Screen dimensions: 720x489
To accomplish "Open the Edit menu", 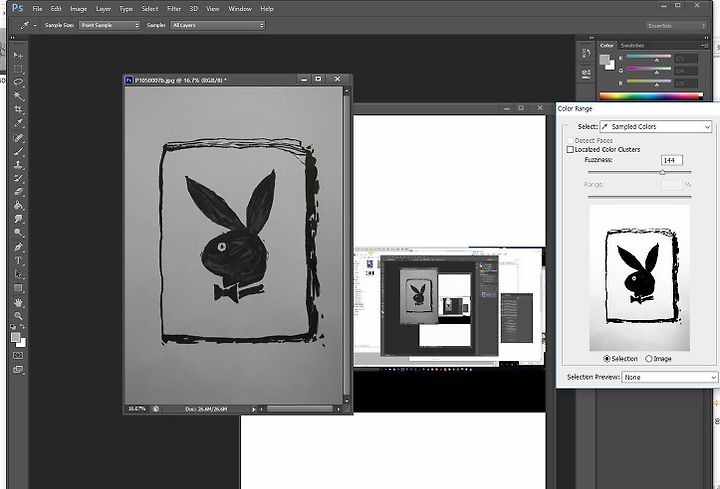I will click(x=56, y=9).
